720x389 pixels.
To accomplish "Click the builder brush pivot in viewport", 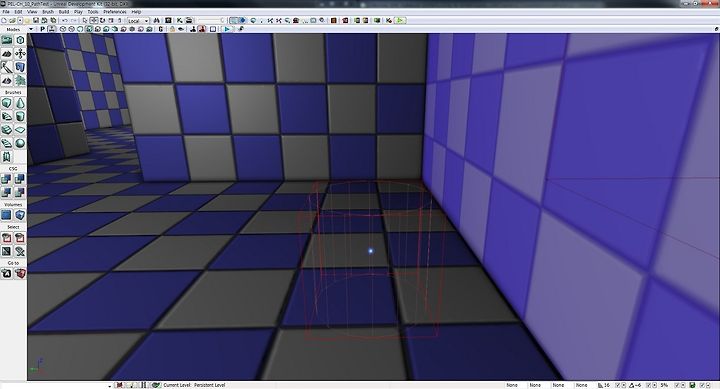I will click(371, 251).
